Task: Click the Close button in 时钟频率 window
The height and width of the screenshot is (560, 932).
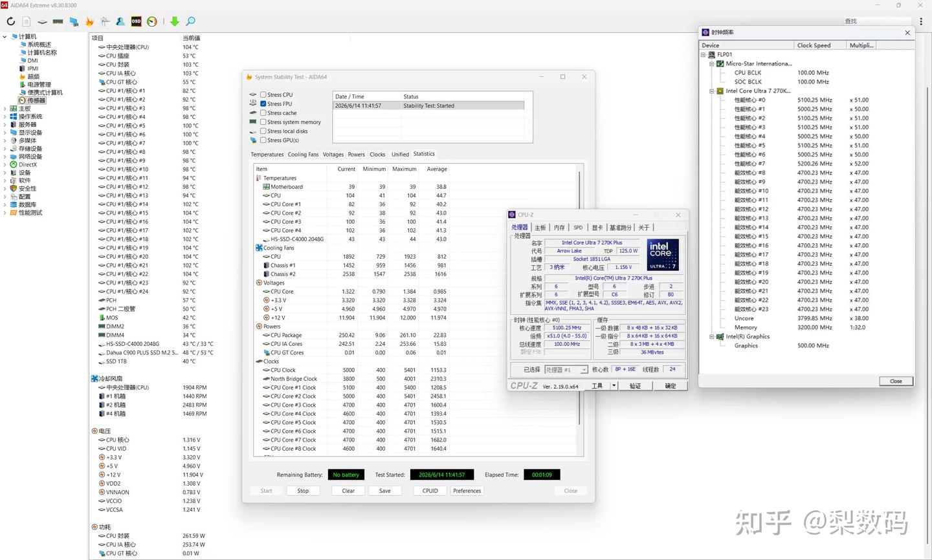Action: 896,381
